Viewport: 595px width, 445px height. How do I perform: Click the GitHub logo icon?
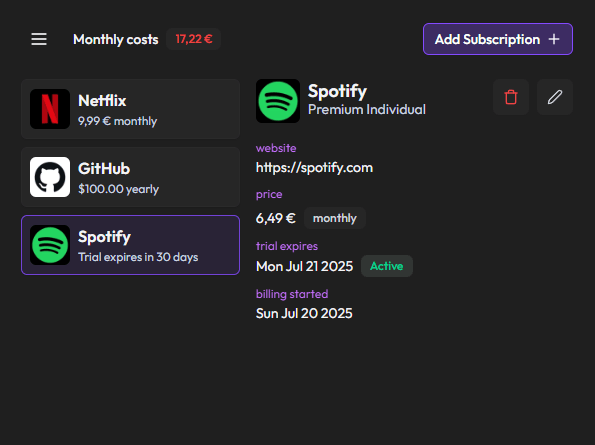pyautogui.click(x=50, y=177)
